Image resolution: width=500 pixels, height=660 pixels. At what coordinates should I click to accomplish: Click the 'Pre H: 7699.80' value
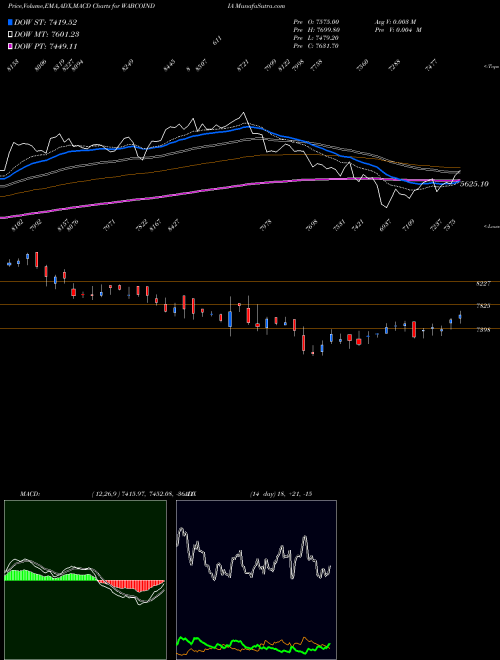316,30
